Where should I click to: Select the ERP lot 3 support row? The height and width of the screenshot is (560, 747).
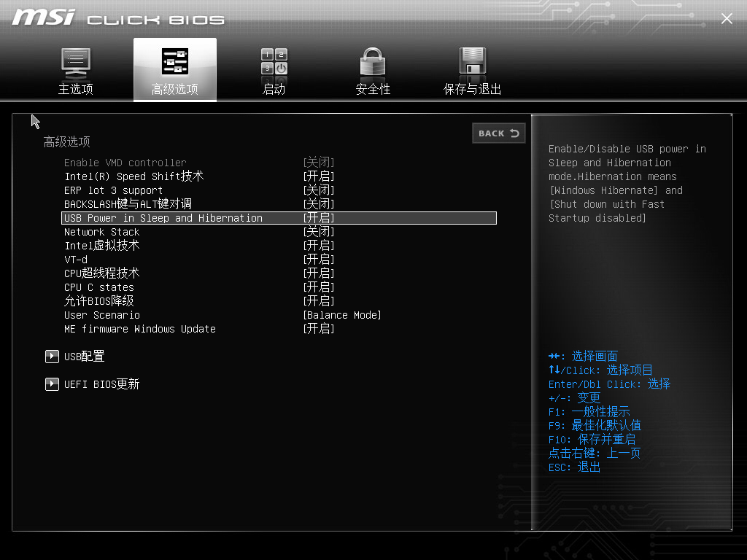pos(113,190)
